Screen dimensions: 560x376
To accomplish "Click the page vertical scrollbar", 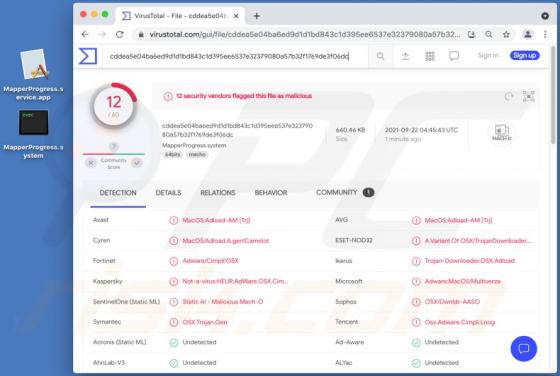I will (x=553, y=96).
